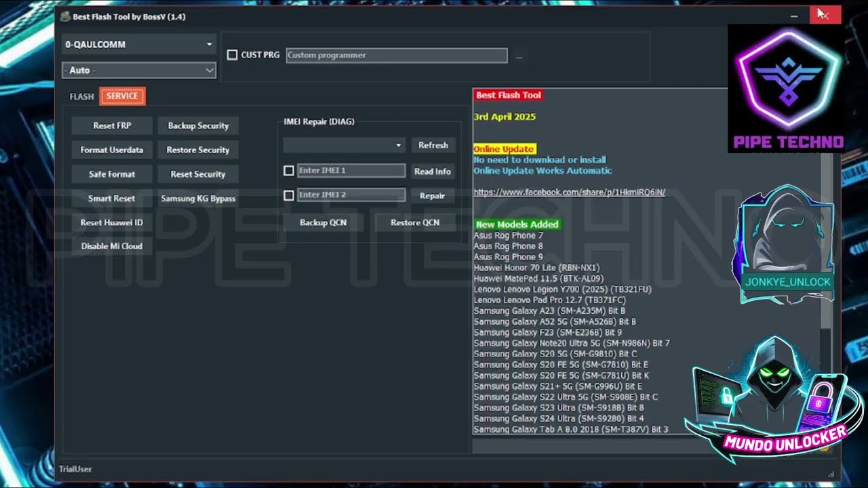Click "Lenovo Lenovo Pad Pro 12.7" entry
Viewport: 868px width, 488px height.
point(550,300)
